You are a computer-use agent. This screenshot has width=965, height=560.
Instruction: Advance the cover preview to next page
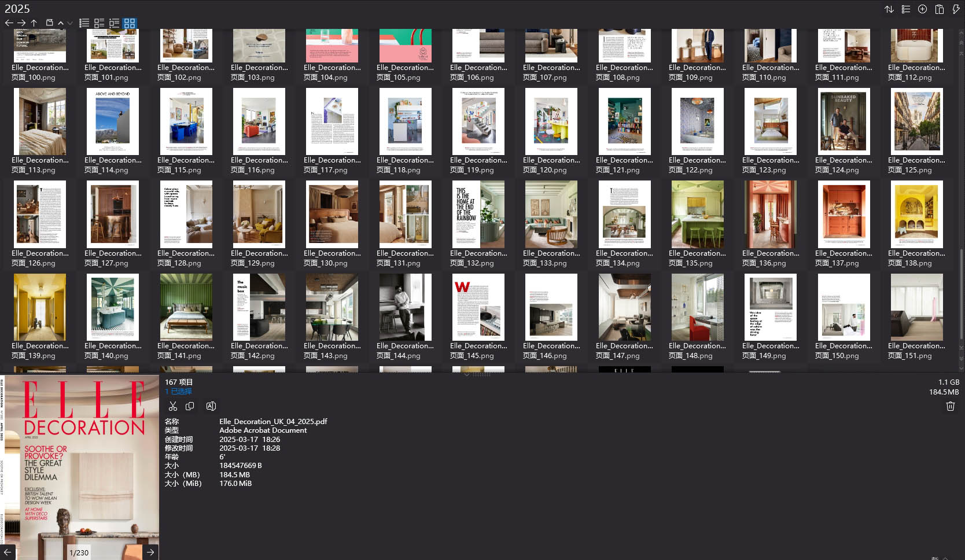coord(150,552)
